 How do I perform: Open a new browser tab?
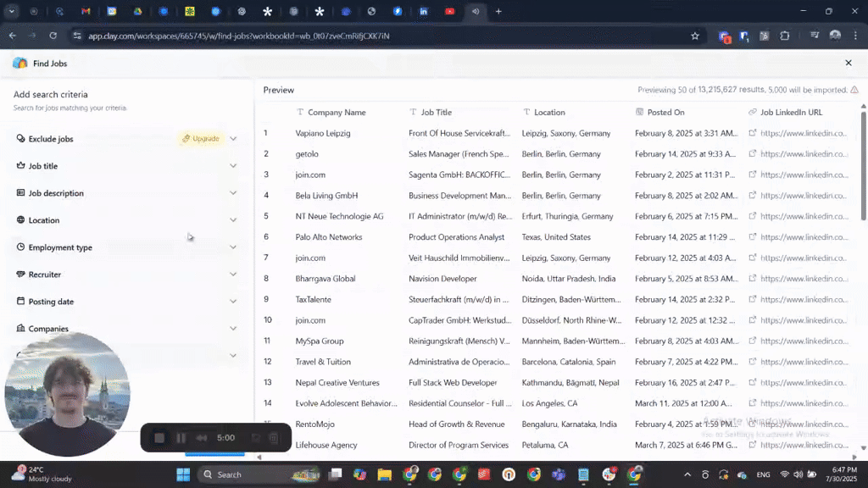[x=498, y=12]
